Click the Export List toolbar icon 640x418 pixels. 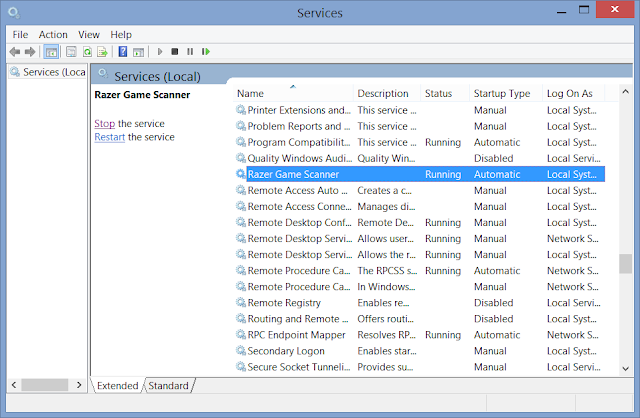coord(103,51)
